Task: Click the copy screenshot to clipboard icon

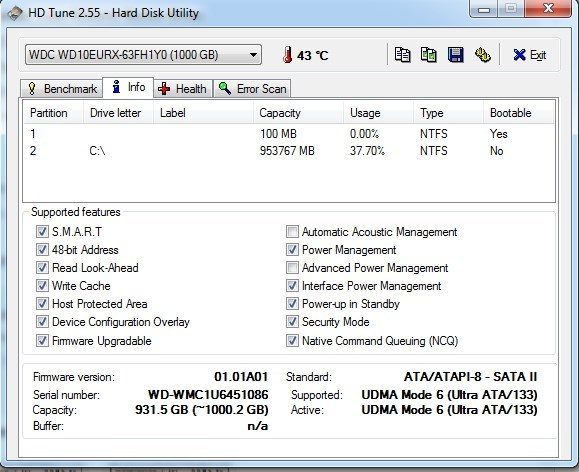Action: [429, 55]
